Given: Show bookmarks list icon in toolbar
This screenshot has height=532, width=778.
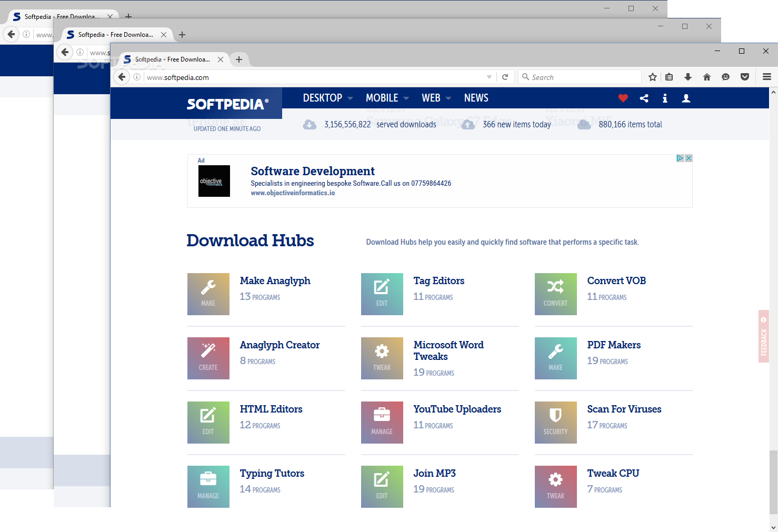Looking at the screenshot, I should pyautogui.click(x=669, y=77).
